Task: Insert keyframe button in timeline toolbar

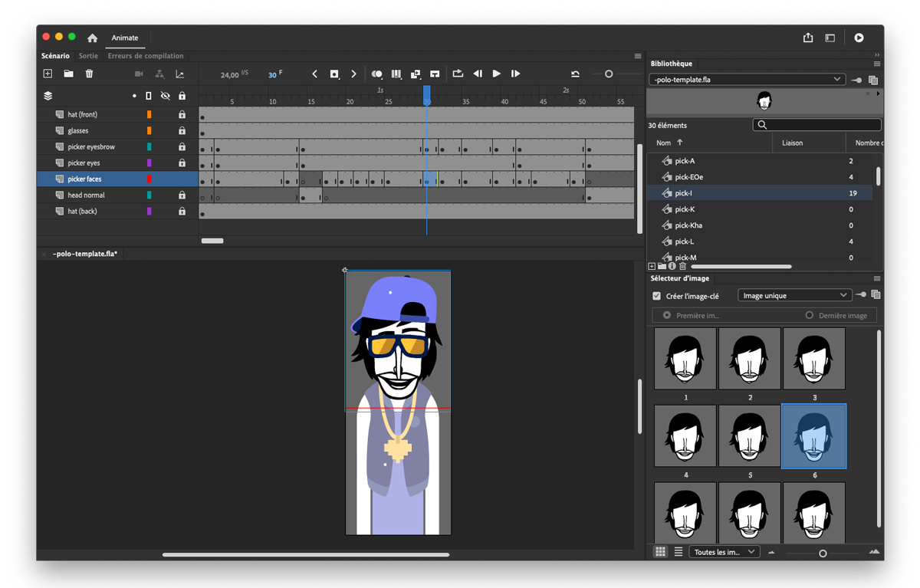Action: click(x=334, y=74)
